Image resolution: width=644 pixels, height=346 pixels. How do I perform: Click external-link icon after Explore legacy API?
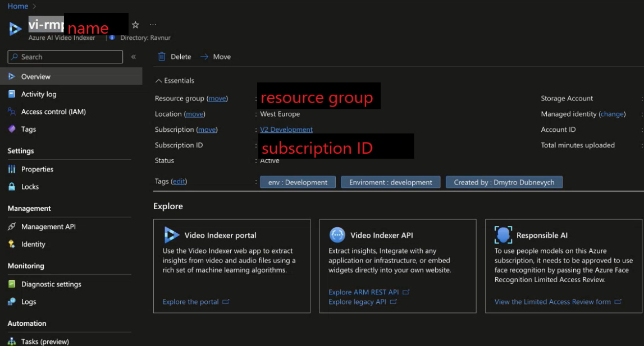pos(394,302)
